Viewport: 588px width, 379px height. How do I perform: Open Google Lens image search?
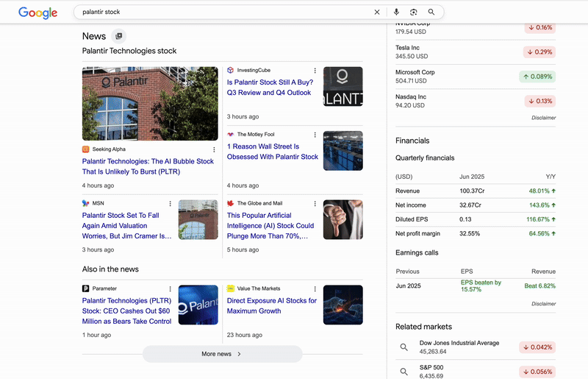tap(414, 12)
